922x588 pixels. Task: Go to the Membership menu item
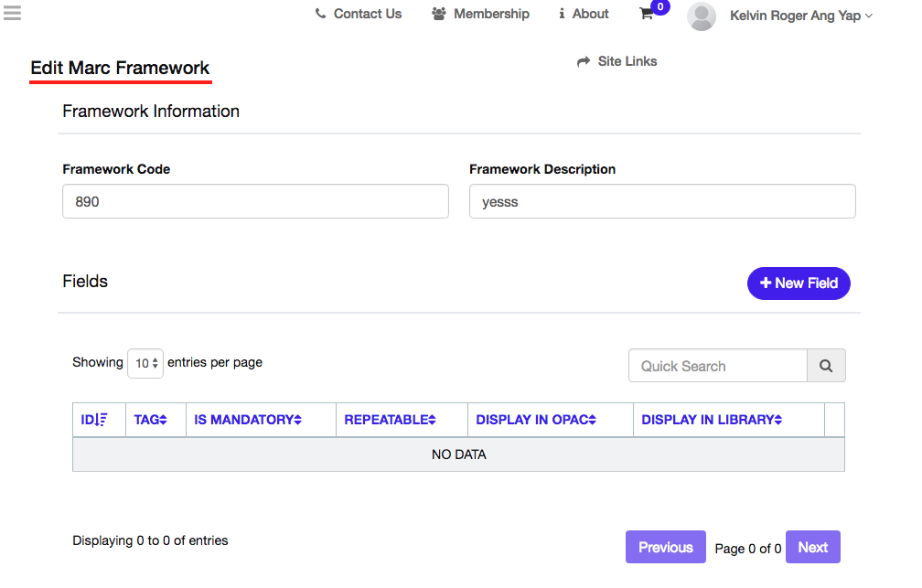click(480, 14)
